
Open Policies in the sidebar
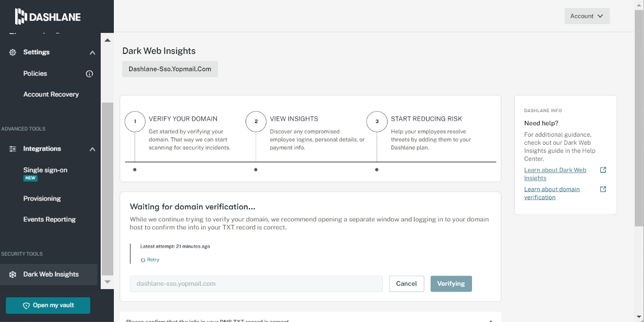(35, 74)
